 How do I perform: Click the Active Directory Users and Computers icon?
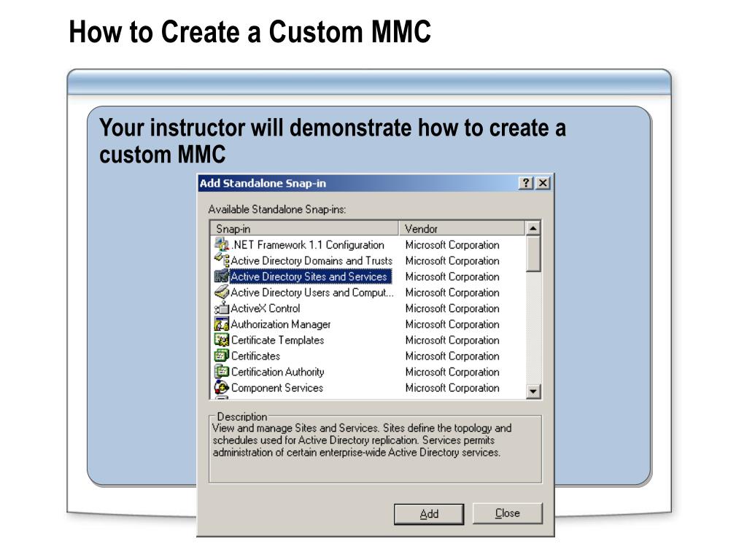222,292
